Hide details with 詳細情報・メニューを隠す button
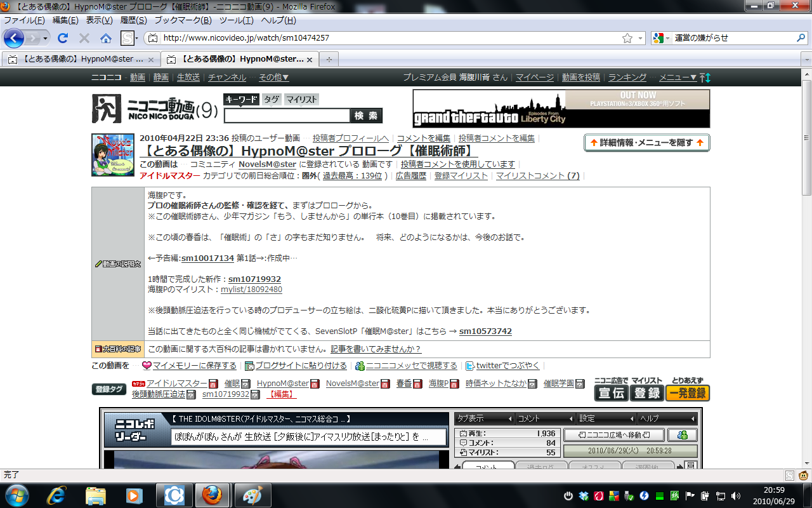The height and width of the screenshot is (508, 812). click(x=646, y=143)
